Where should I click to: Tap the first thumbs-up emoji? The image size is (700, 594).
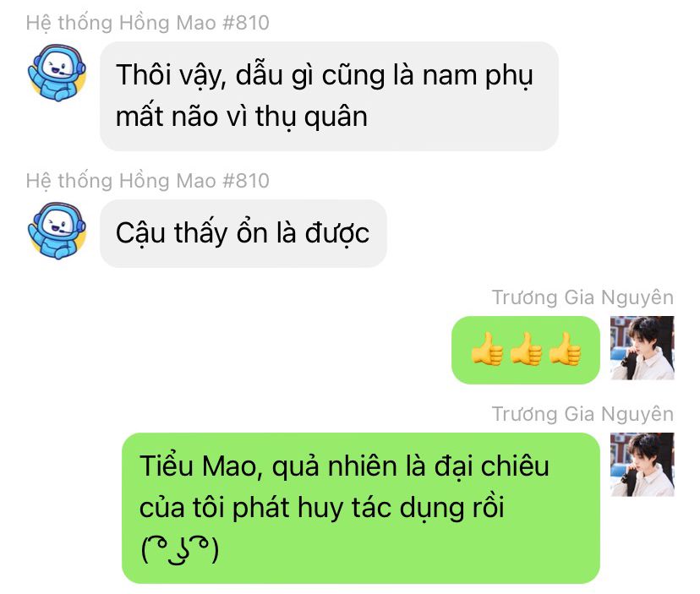click(x=487, y=349)
